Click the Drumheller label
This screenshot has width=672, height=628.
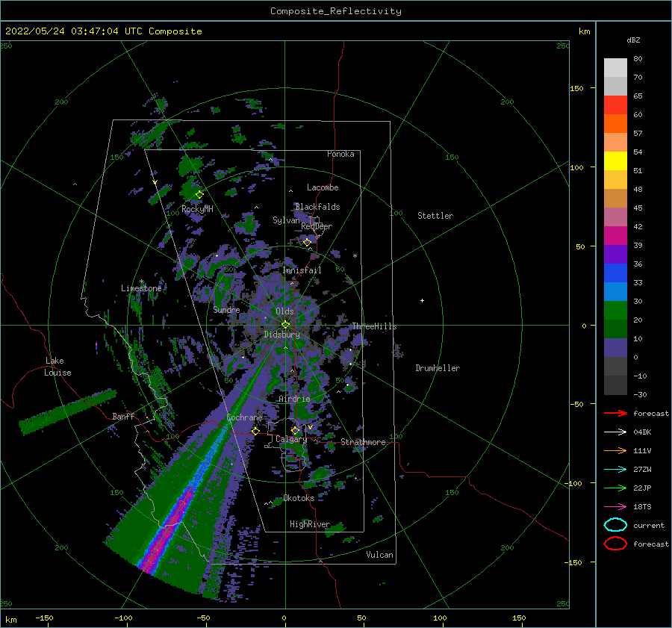(438, 368)
